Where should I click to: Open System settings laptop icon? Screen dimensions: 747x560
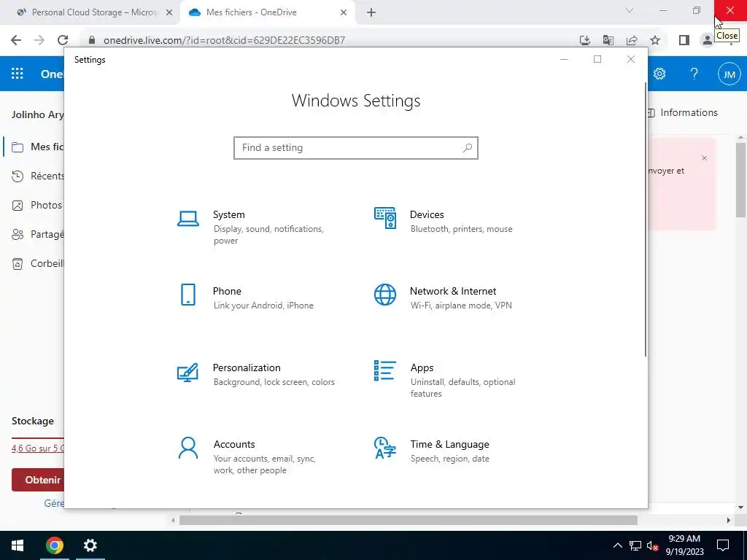188,219
